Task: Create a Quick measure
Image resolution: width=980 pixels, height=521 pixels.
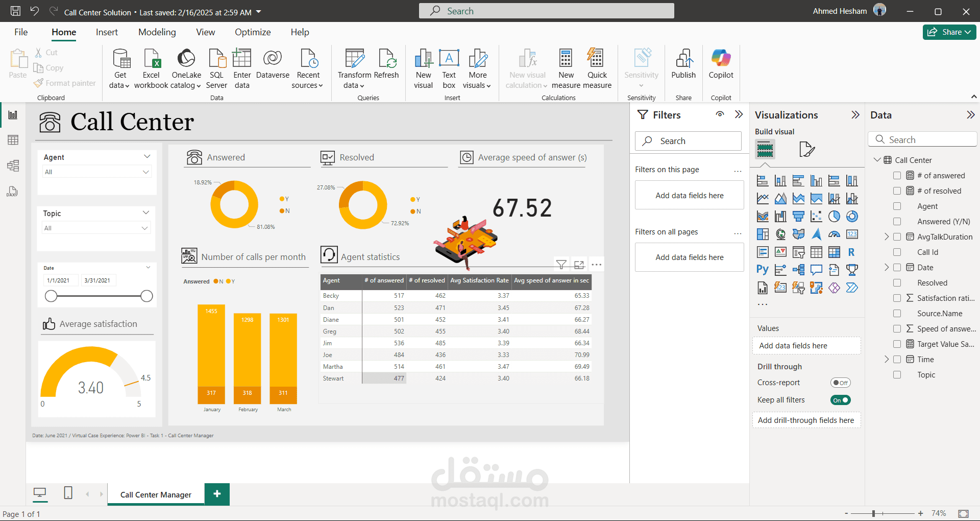Action: [597, 69]
